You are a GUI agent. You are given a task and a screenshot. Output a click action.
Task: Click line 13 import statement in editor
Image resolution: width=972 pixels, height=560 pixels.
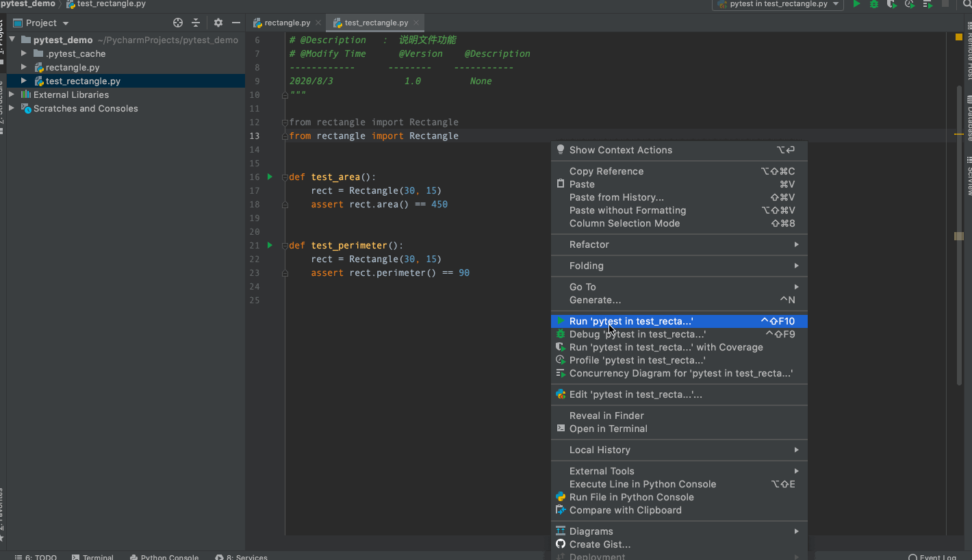click(374, 136)
